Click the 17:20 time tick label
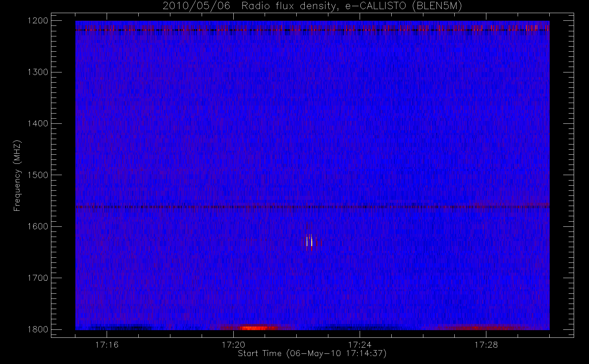The width and height of the screenshot is (589, 364). [x=233, y=345]
